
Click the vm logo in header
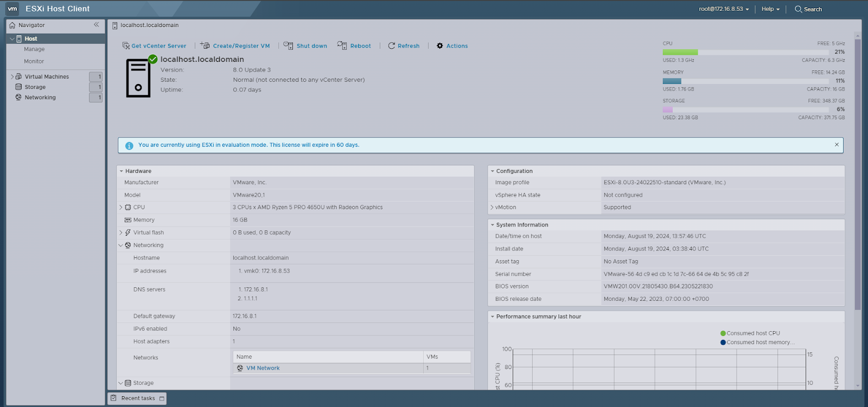(12, 9)
